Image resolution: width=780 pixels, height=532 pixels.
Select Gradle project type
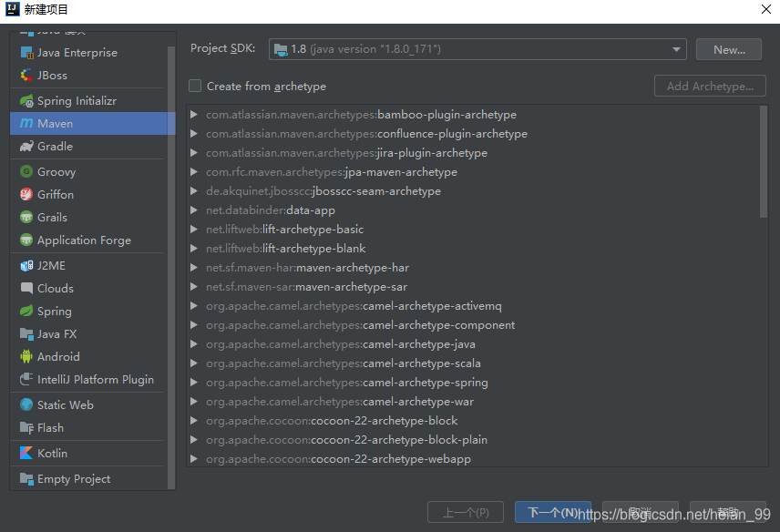click(89, 146)
